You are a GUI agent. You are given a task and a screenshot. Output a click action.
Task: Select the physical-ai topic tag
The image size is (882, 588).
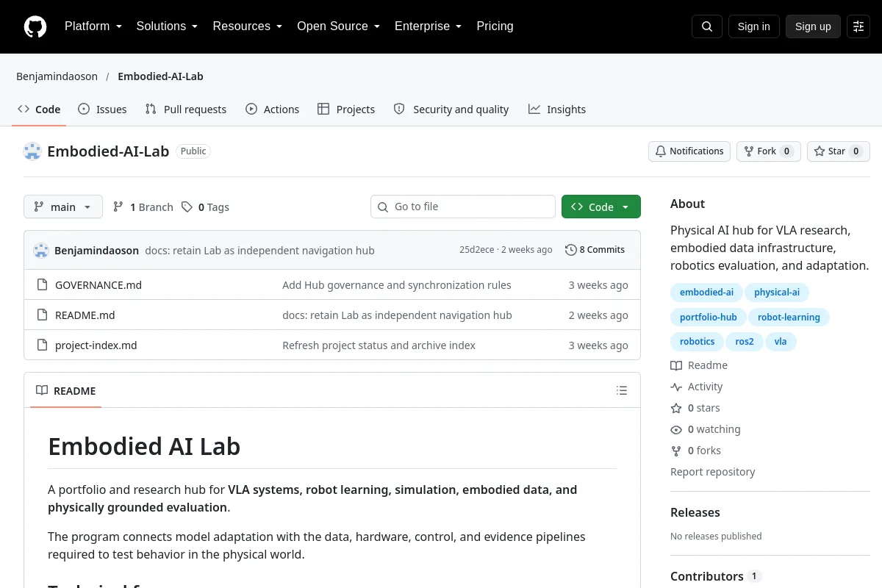pos(777,293)
